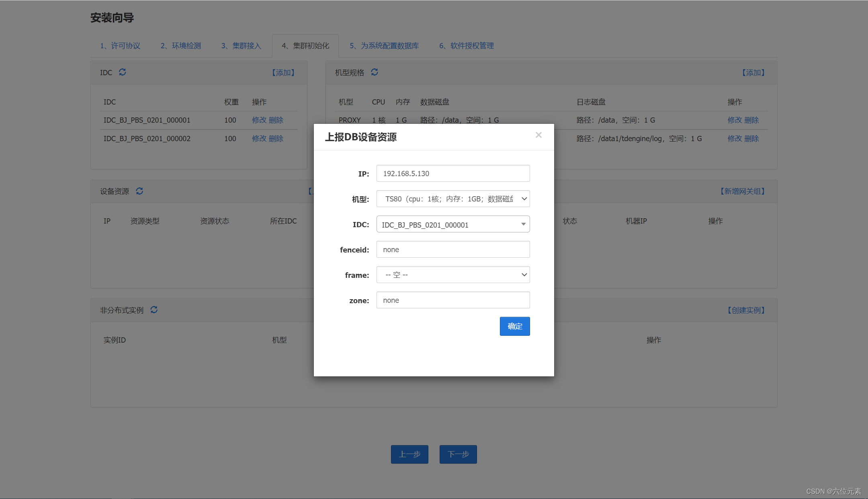Open the 5、为系统配置数据库 tab
Screen dimensions: 868x499
[x=384, y=46]
